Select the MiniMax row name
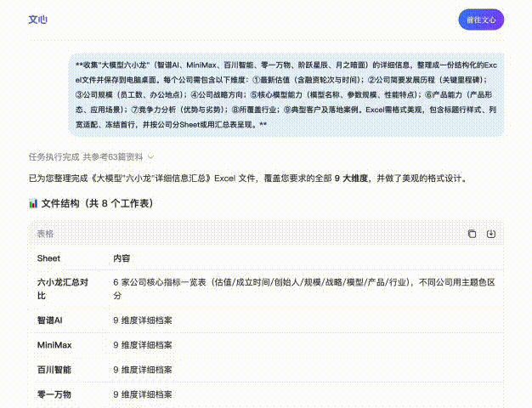The width and height of the screenshot is (532, 408). pyautogui.click(x=54, y=345)
